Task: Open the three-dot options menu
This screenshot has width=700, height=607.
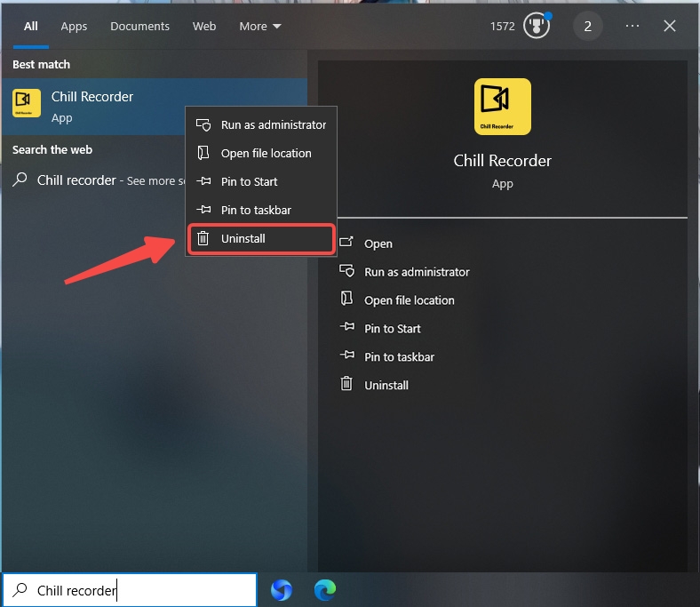Action: 632,27
